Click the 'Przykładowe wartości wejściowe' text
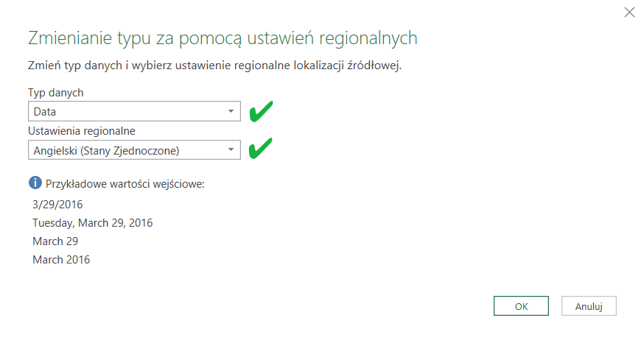The image size is (644, 343). click(125, 183)
